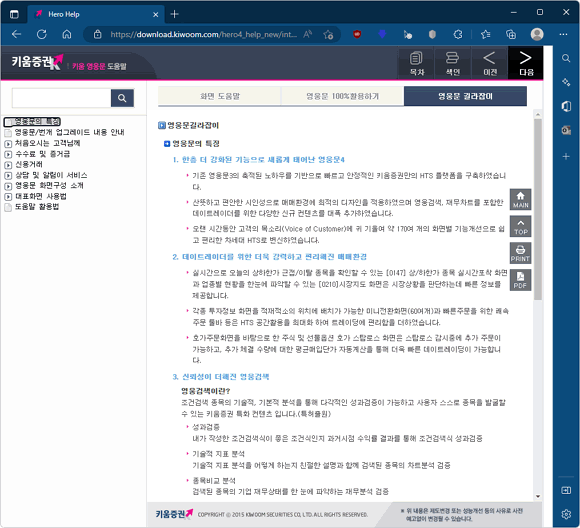This screenshot has width=580, height=528.
Task: Expand the 처음오시는 고객님께 tree node
Action: (x=8, y=144)
